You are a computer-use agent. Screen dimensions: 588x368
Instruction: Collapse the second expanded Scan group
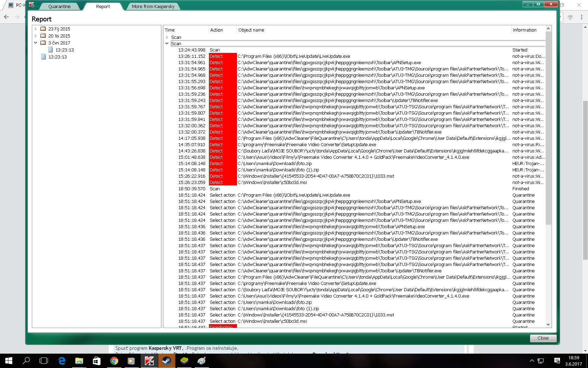click(167, 43)
